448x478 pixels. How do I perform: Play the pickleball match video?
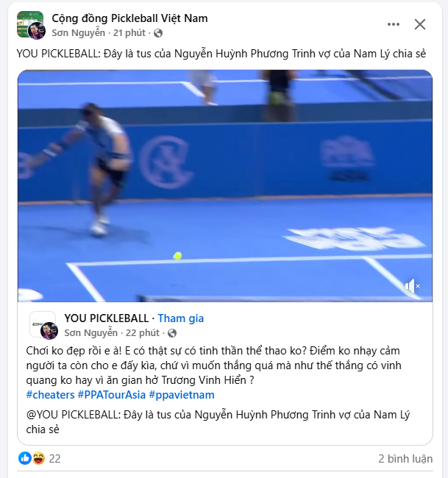point(225,186)
